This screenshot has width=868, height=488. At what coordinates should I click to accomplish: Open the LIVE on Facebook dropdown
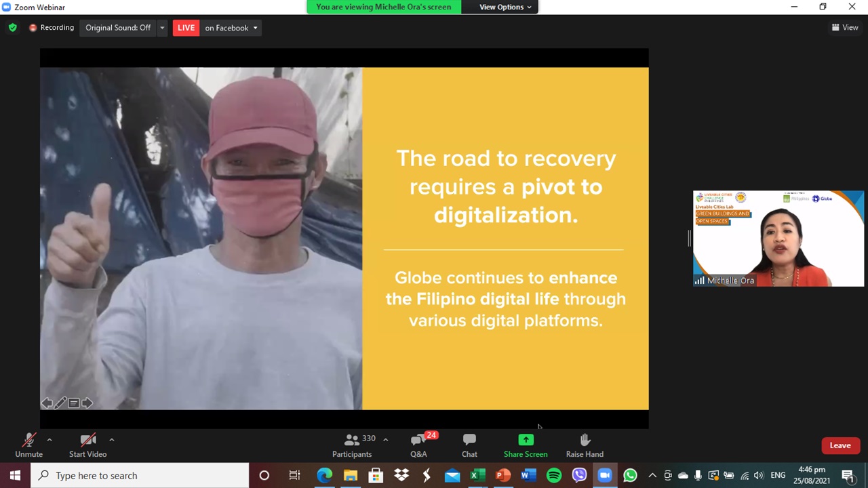(x=231, y=28)
